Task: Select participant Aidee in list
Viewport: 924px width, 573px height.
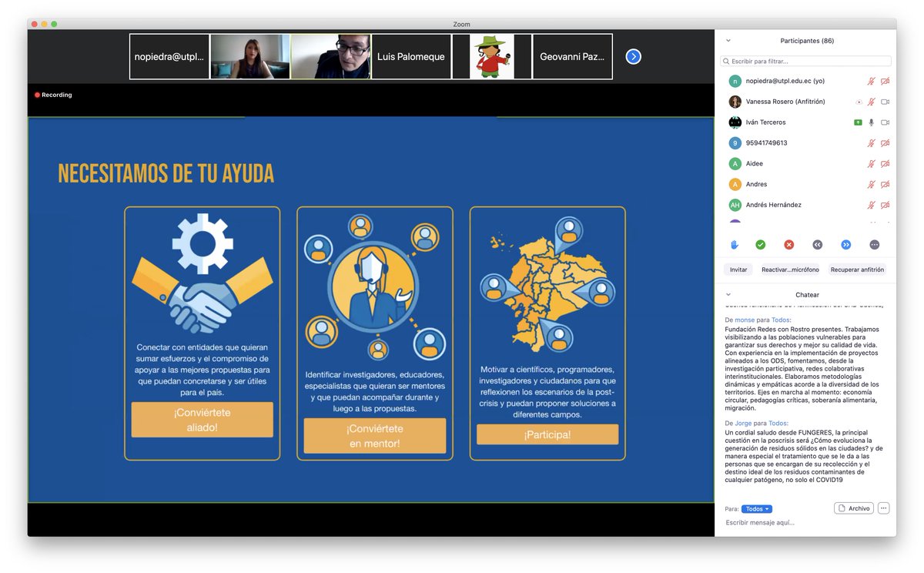Action: (806, 164)
